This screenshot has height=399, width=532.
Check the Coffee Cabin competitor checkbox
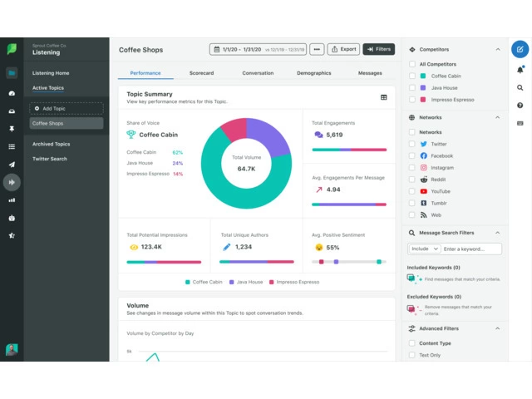(x=412, y=76)
